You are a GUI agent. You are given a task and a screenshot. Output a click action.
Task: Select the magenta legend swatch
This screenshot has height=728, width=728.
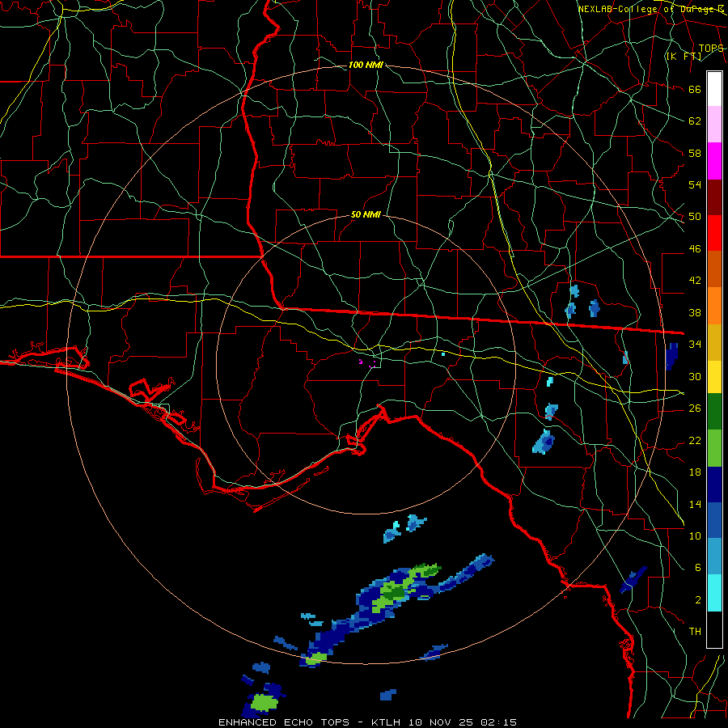click(714, 161)
